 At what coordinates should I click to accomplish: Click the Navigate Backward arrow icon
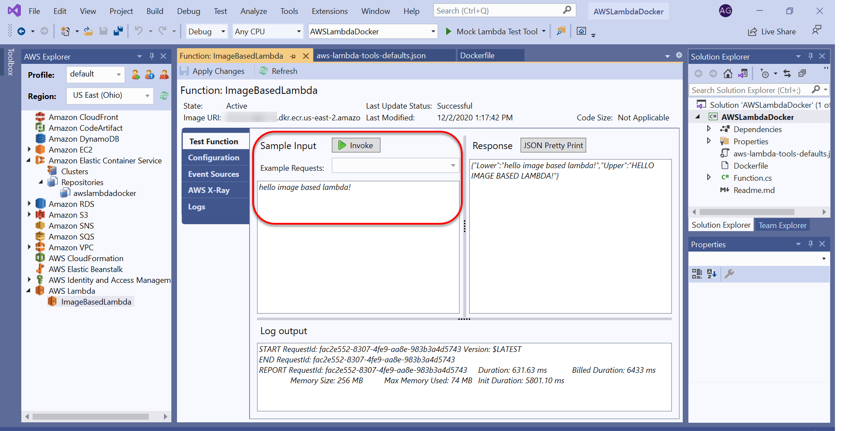(21, 31)
